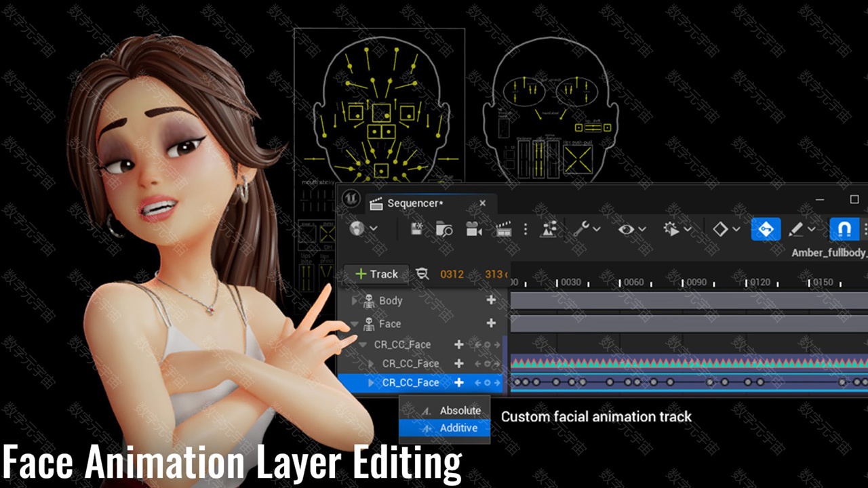
Task: Click the Create Camera icon
Action: [474, 229]
